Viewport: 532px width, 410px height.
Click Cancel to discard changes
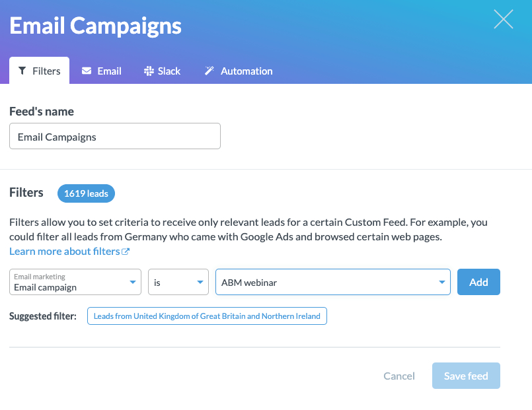pos(399,376)
